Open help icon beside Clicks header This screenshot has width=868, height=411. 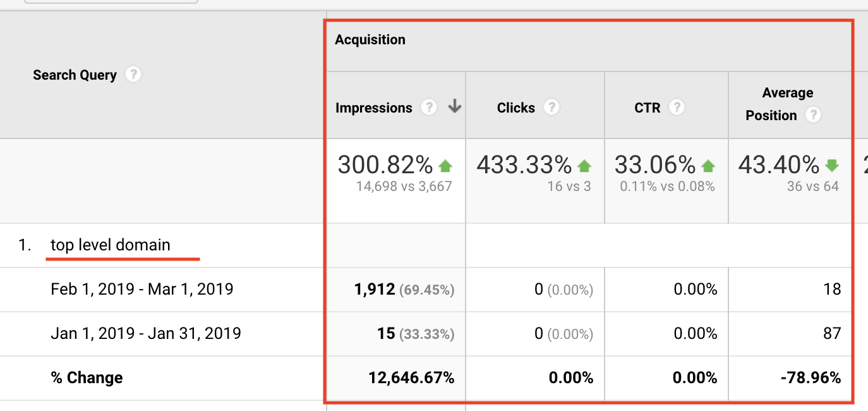(552, 107)
